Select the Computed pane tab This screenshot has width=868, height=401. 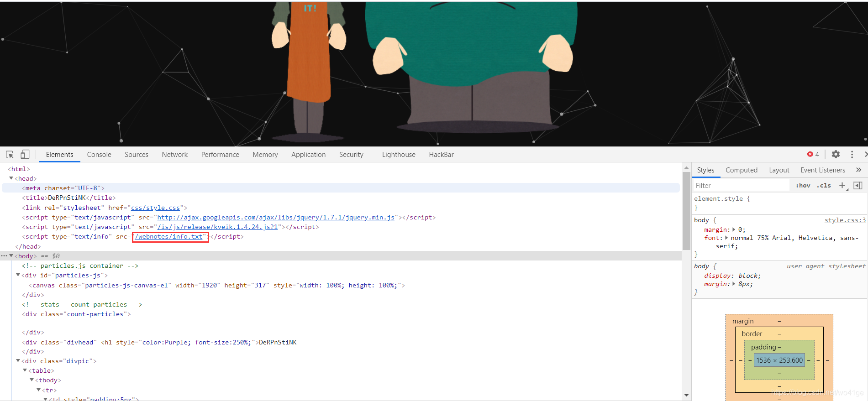click(x=742, y=170)
